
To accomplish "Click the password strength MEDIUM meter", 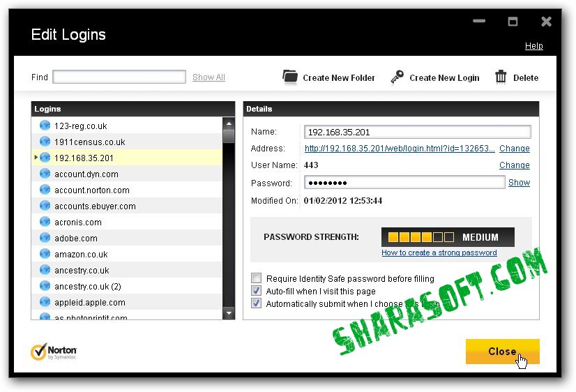I will coord(448,237).
